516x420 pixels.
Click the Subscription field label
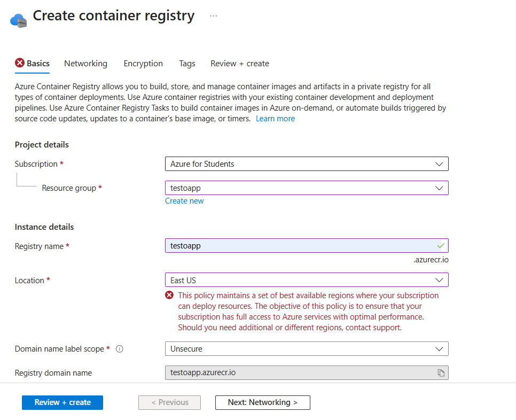pyautogui.click(x=36, y=164)
